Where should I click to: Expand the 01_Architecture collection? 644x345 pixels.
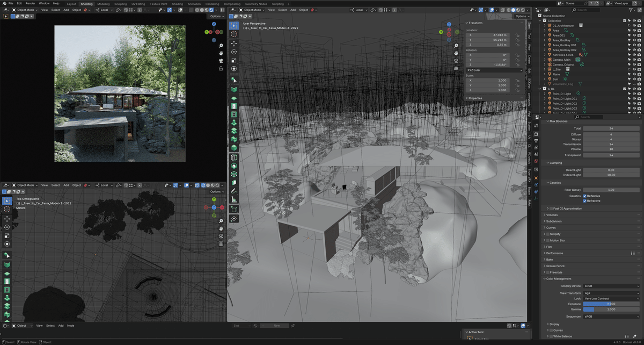(544, 25)
